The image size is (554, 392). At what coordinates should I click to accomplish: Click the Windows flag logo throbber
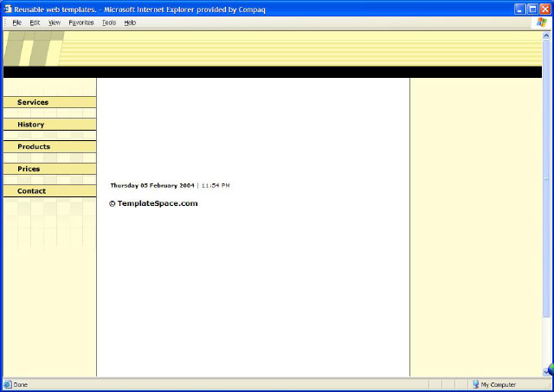coord(542,22)
